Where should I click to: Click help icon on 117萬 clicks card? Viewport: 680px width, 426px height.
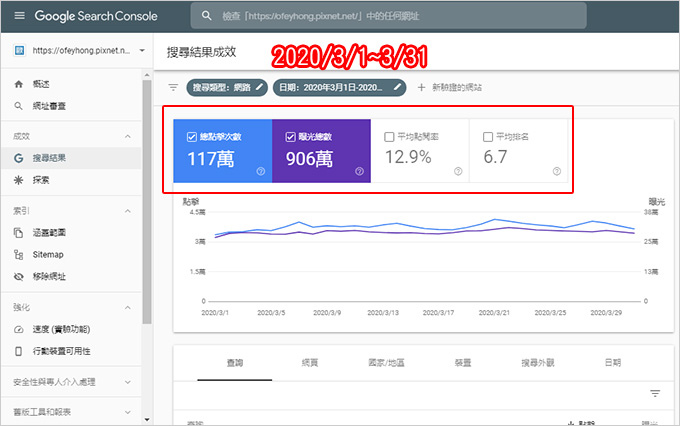(x=261, y=171)
